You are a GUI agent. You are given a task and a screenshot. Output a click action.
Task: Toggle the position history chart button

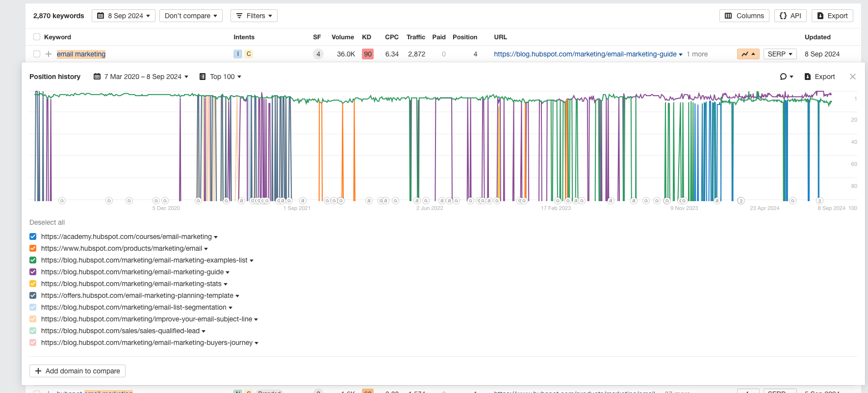(x=748, y=54)
